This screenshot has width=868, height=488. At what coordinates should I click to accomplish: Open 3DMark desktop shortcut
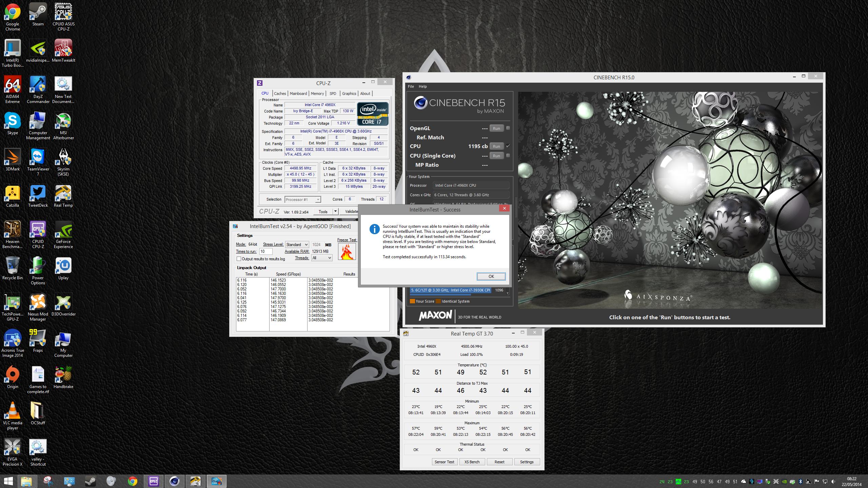click(x=13, y=160)
